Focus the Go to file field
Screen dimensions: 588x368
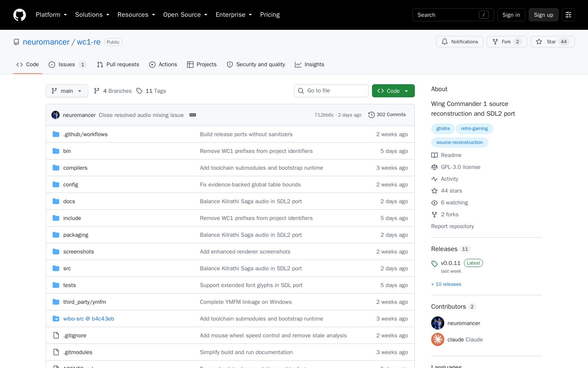tap(331, 91)
